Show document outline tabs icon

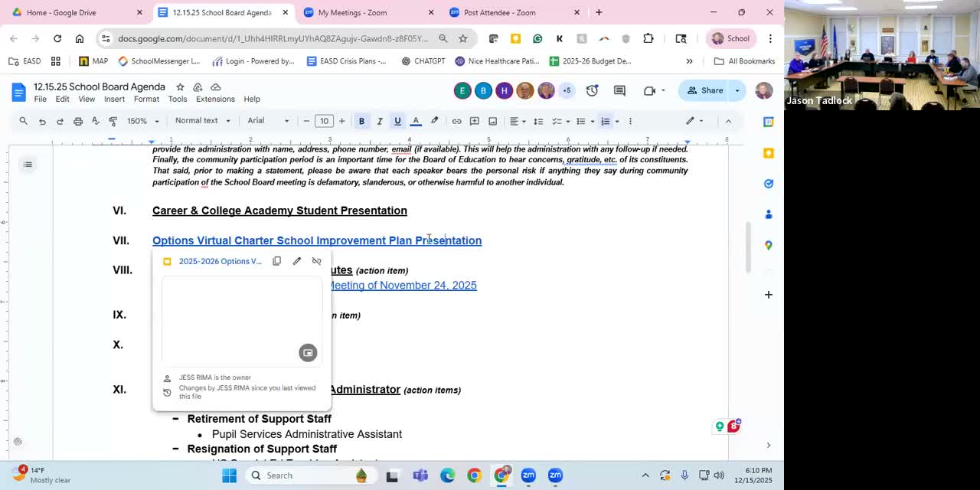click(x=28, y=165)
